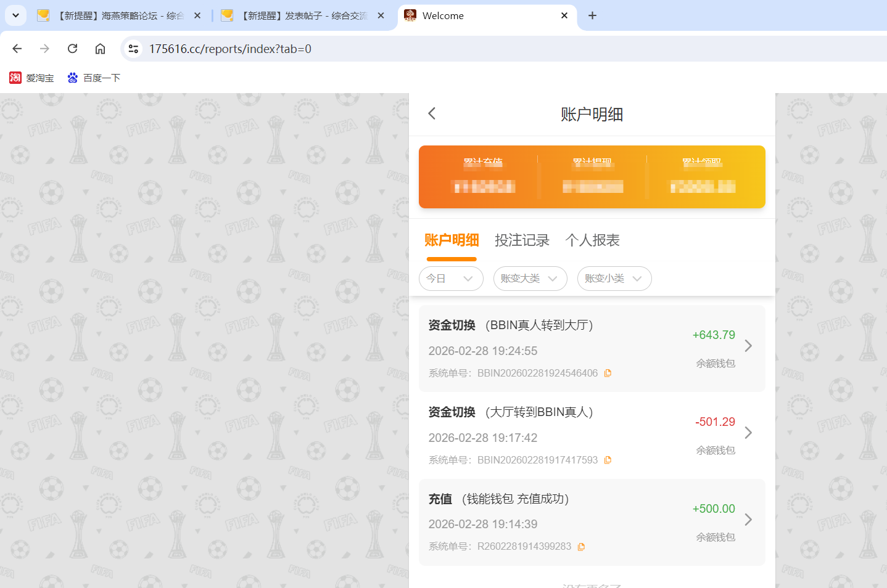Switch to the 个人报表 tab
Viewport: 887px width, 588px height.
pos(592,240)
